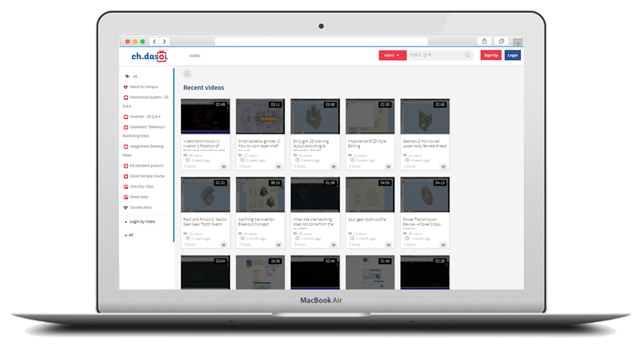Click the Login button
The image size is (644, 355).
512,55
